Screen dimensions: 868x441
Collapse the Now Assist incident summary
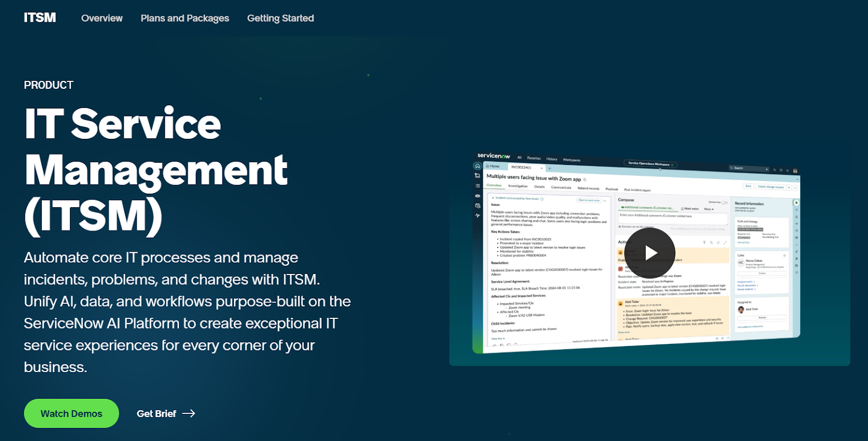(x=605, y=201)
